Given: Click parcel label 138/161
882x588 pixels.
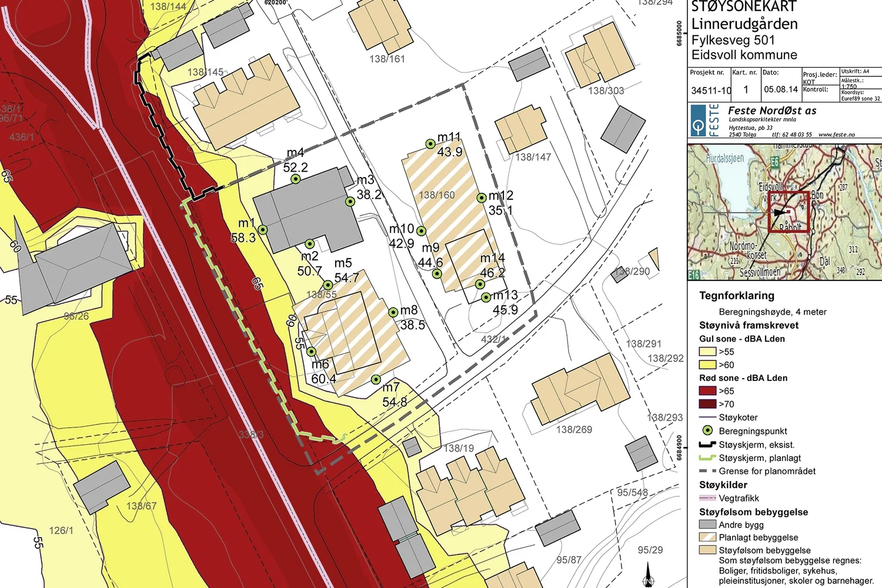Looking at the screenshot, I should pos(387,59).
